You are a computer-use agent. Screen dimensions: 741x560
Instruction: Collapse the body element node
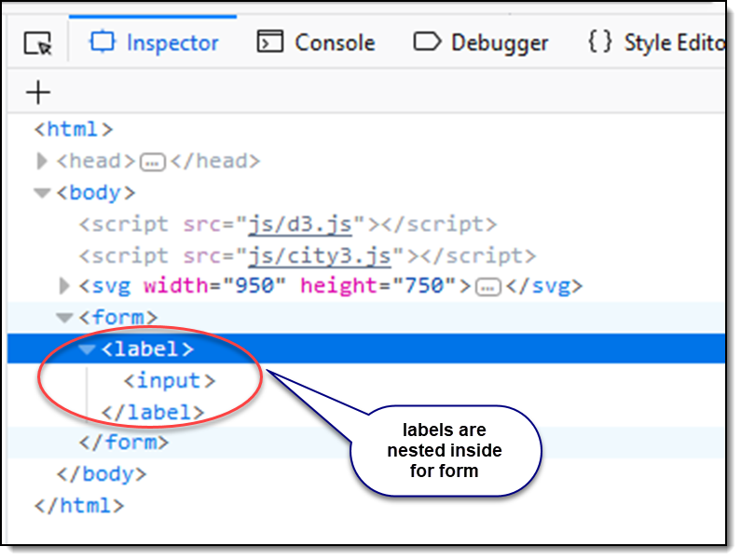point(42,193)
